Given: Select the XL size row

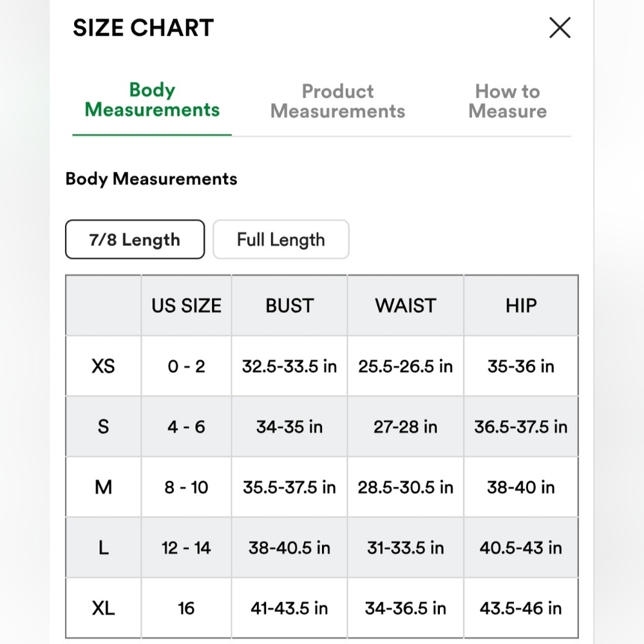Looking at the screenshot, I should click(102, 607).
